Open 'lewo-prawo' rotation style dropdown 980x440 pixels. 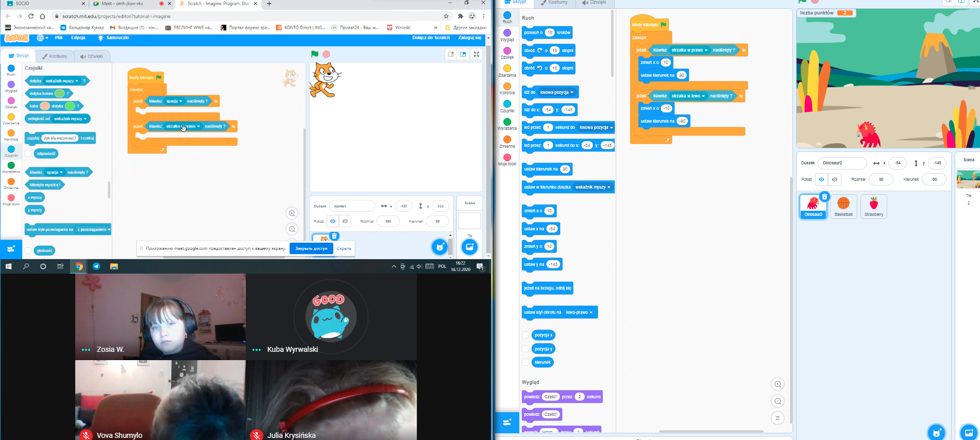(x=579, y=312)
